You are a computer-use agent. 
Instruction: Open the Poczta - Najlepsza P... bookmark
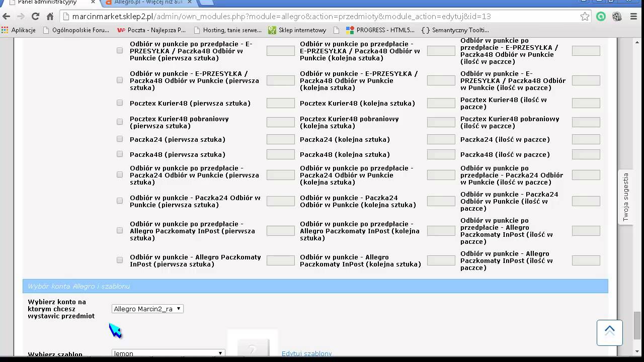click(151, 30)
